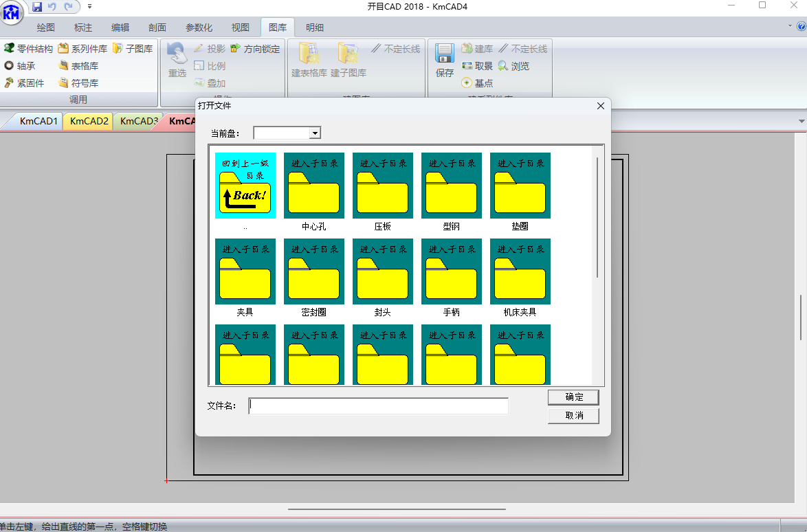This screenshot has width=807, height=532.
Task: Open the quick access toolbar dropdown arrow
Action: [x=90, y=6]
